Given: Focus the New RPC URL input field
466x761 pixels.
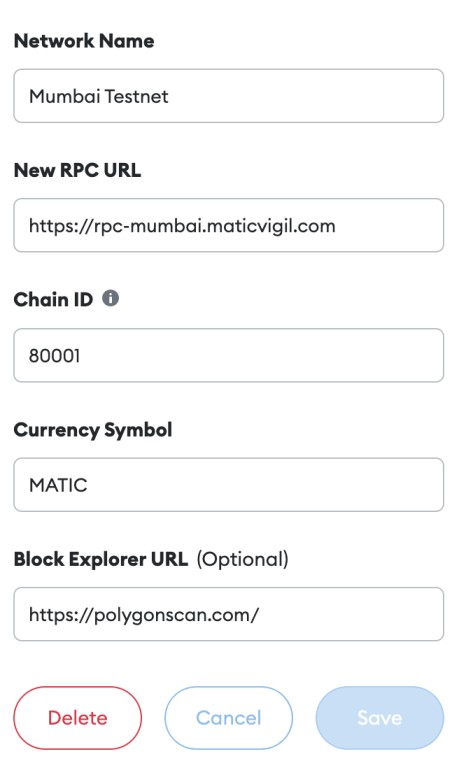Looking at the screenshot, I should 229,225.
